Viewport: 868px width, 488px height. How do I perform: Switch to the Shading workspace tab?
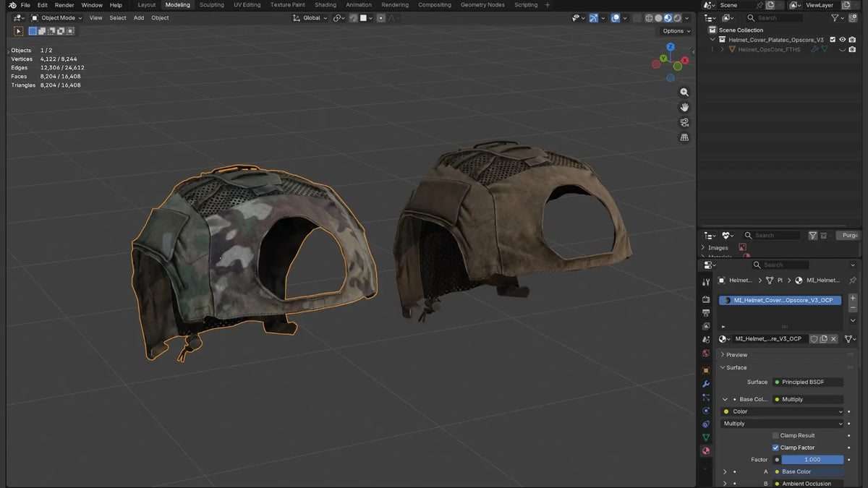[325, 5]
